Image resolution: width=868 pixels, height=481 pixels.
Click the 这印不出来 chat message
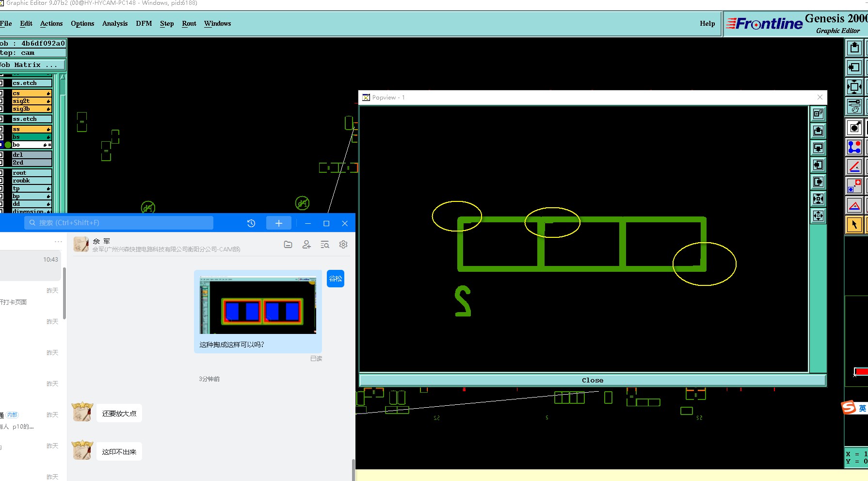pos(119,452)
